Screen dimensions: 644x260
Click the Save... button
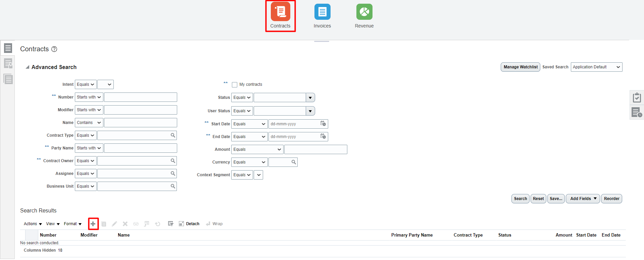pyautogui.click(x=556, y=199)
